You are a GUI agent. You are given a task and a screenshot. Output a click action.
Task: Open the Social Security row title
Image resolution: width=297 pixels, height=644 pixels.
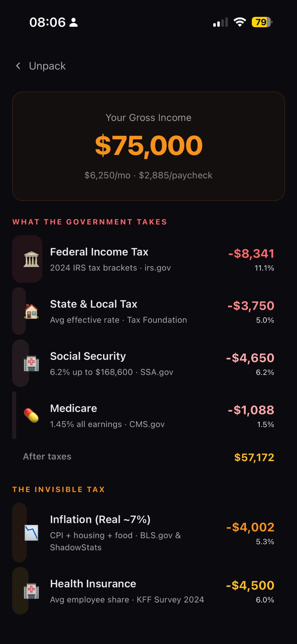pyautogui.click(x=88, y=356)
